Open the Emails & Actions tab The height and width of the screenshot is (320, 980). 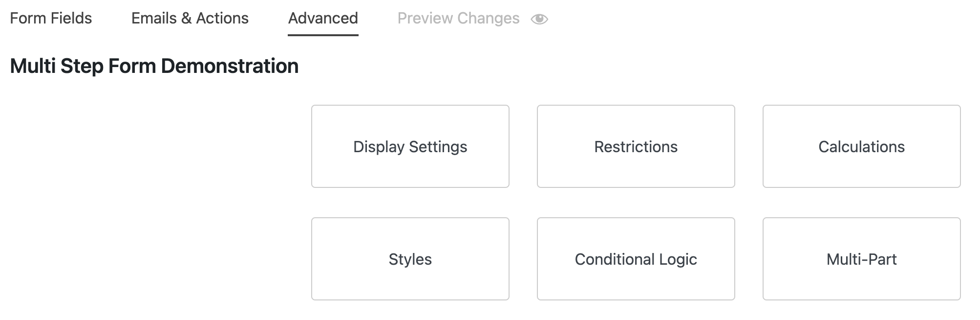click(x=189, y=19)
